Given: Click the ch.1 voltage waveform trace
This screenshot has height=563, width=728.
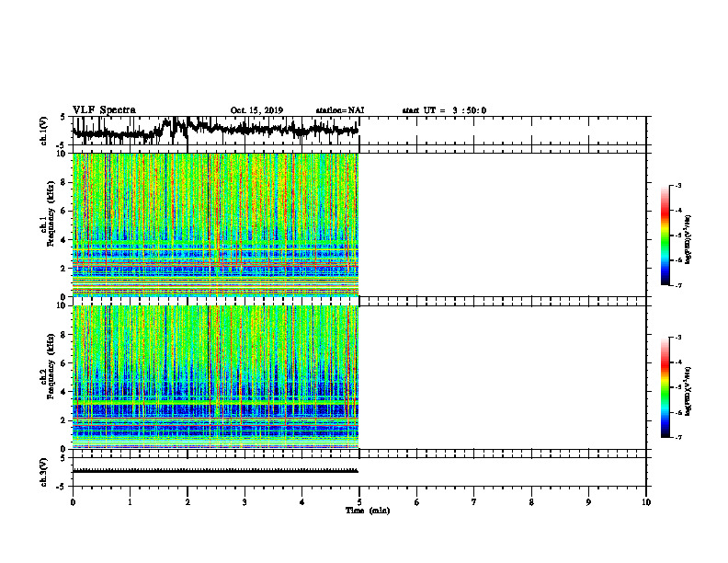Looking at the screenshot, I should click(215, 131).
